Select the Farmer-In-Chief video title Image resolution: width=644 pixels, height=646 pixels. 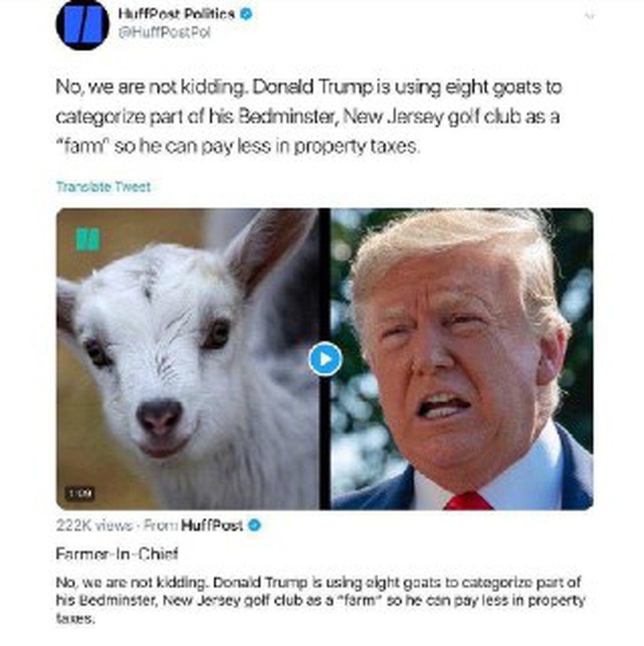(117, 554)
